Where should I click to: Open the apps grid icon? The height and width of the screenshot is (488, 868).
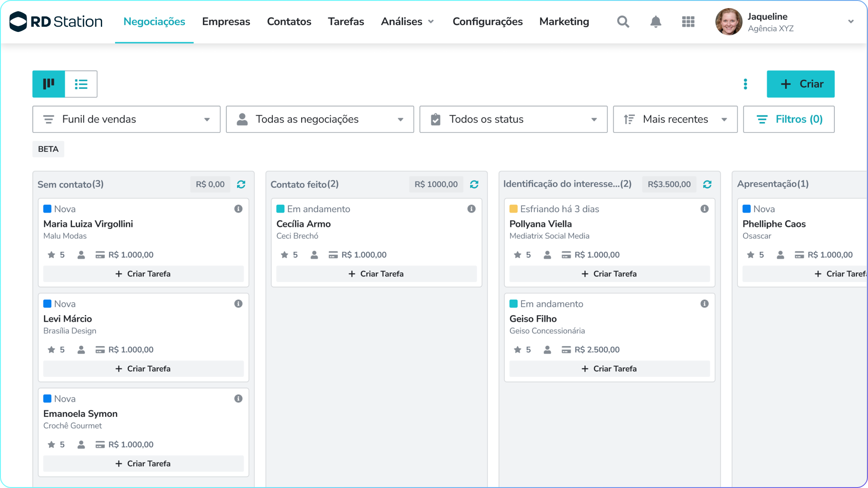click(688, 22)
